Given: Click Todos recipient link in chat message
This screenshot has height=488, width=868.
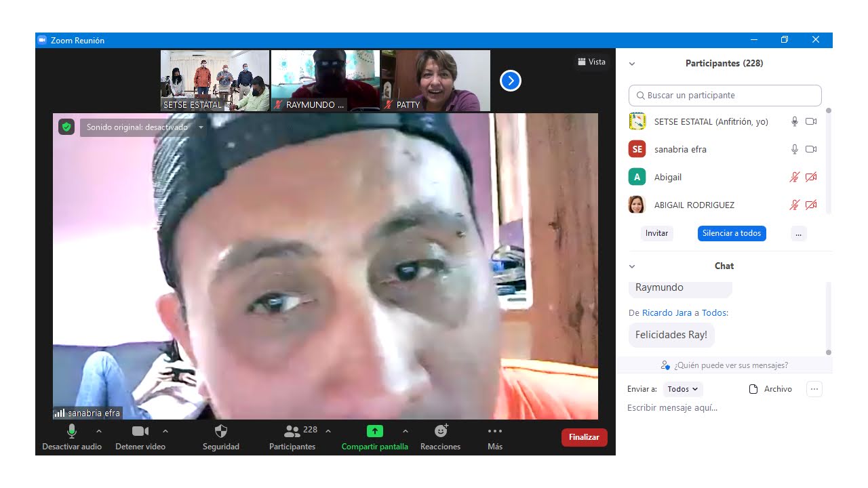Looking at the screenshot, I should pyautogui.click(x=714, y=313).
